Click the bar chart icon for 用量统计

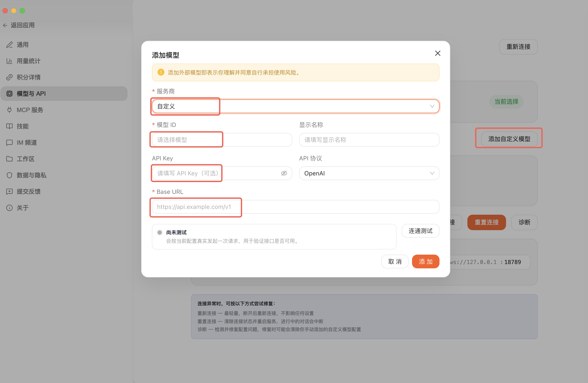[9, 61]
